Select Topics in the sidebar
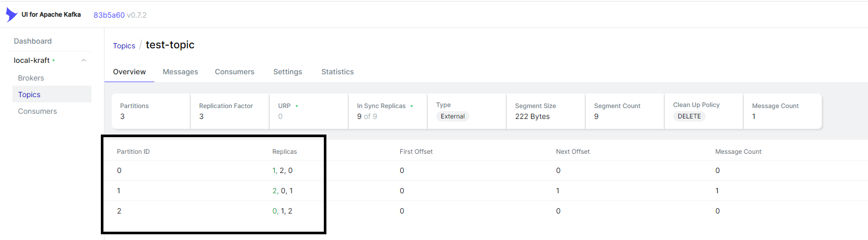This screenshot has width=868, height=240. click(29, 95)
